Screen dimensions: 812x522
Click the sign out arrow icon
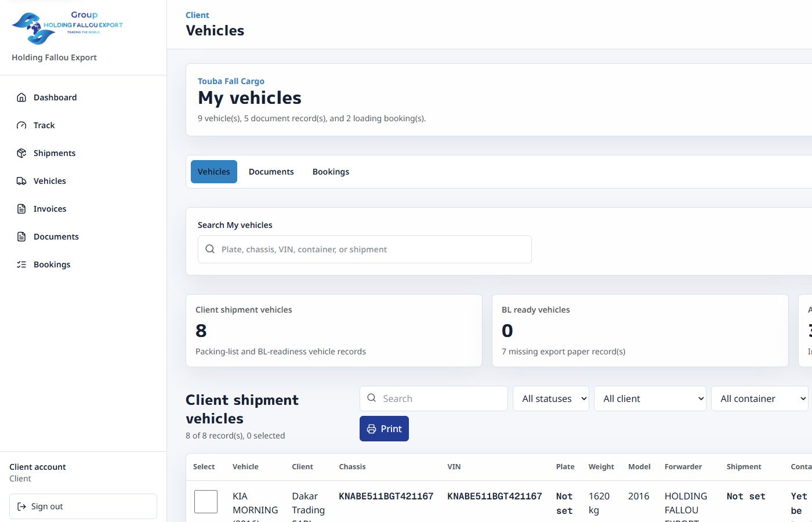pyautogui.click(x=21, y=506)
